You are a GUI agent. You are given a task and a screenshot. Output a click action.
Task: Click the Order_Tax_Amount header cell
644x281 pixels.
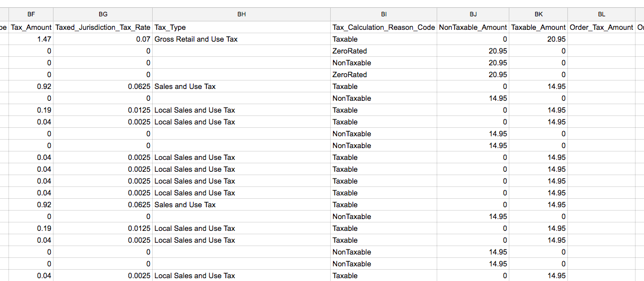[x=601, y=28]
